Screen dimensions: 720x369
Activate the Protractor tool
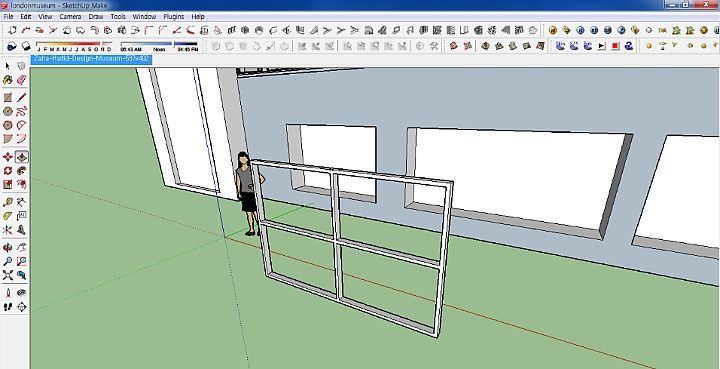(x=8, y=216)
